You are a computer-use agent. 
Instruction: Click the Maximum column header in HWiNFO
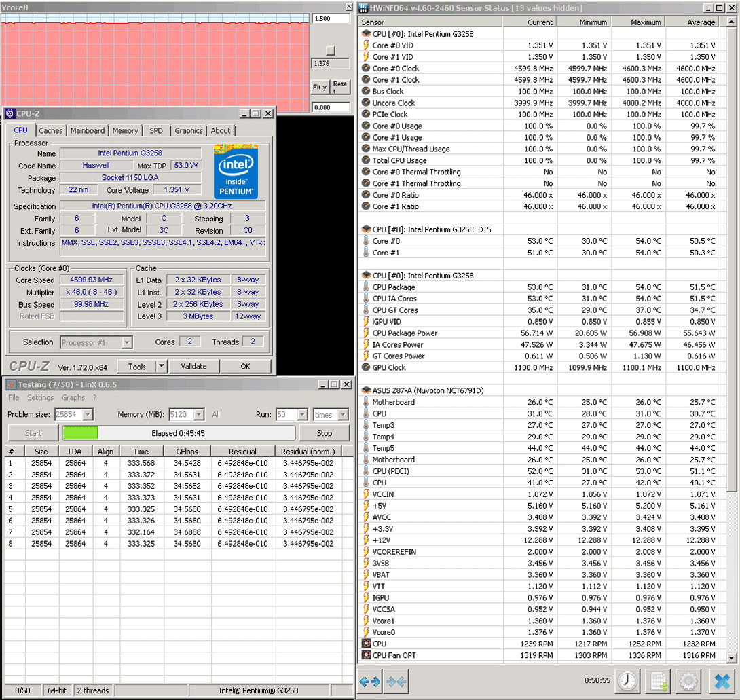[x=638, y=22]
